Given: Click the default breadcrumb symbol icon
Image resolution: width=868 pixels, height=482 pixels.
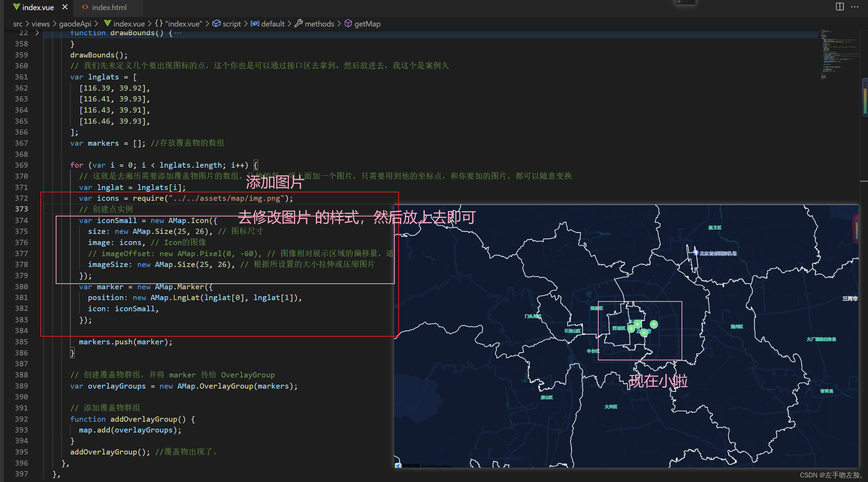Looking at the screenshot, I should [255, 23].
